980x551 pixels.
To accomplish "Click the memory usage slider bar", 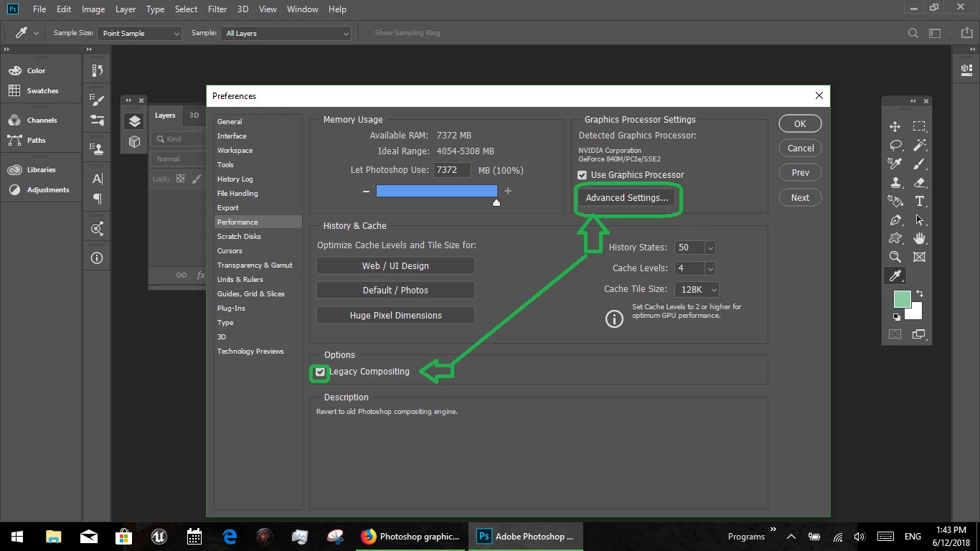I will pyautogui.click(x=436, y=191).
